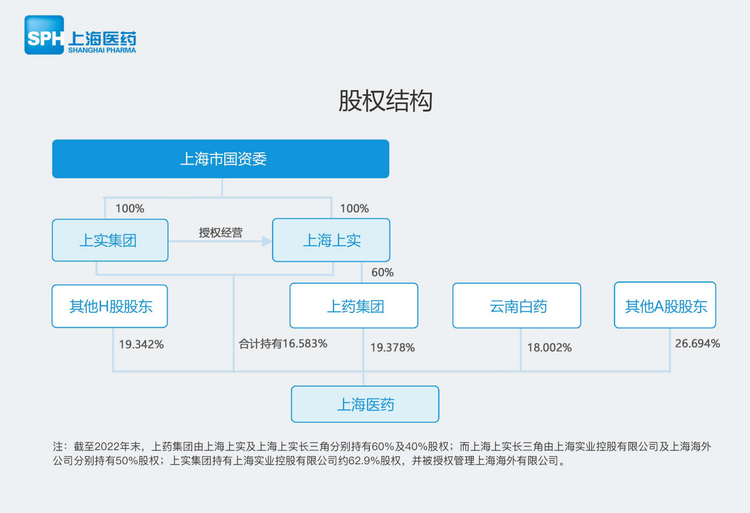Click the 合计持有16.583% label
The image size is (750, 513).
click(283, 344)
